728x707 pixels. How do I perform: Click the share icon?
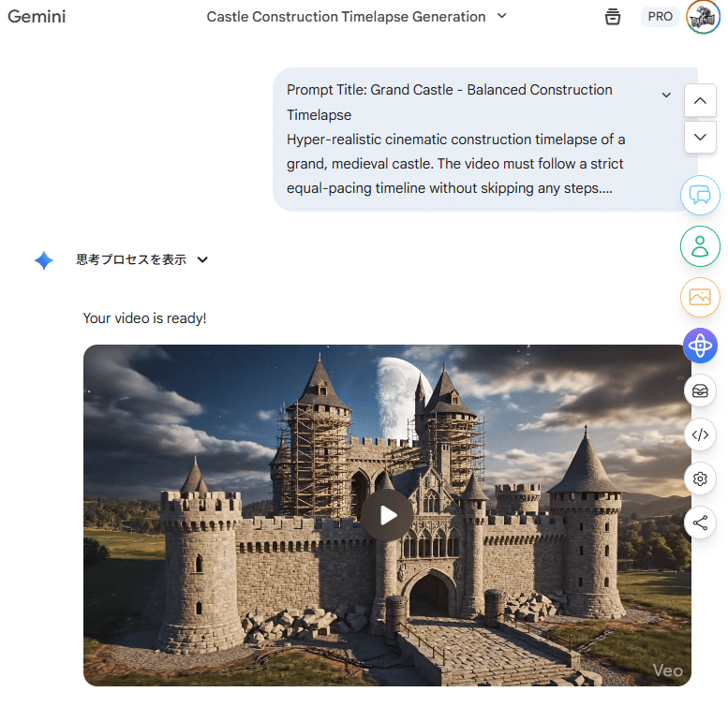pos(700,523)
